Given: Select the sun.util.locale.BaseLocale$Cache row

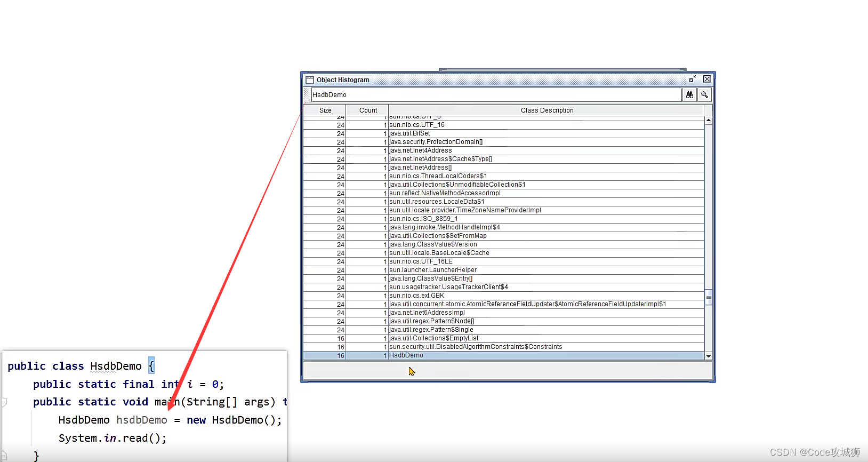Looking at the screenshot, I should click(x=504, y=253).
